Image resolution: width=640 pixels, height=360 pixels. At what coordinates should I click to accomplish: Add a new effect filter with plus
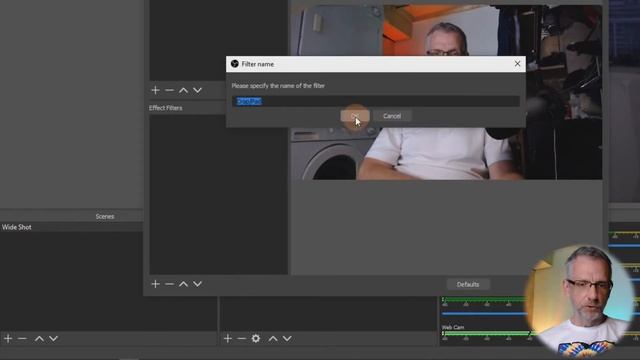coord(155,284)
